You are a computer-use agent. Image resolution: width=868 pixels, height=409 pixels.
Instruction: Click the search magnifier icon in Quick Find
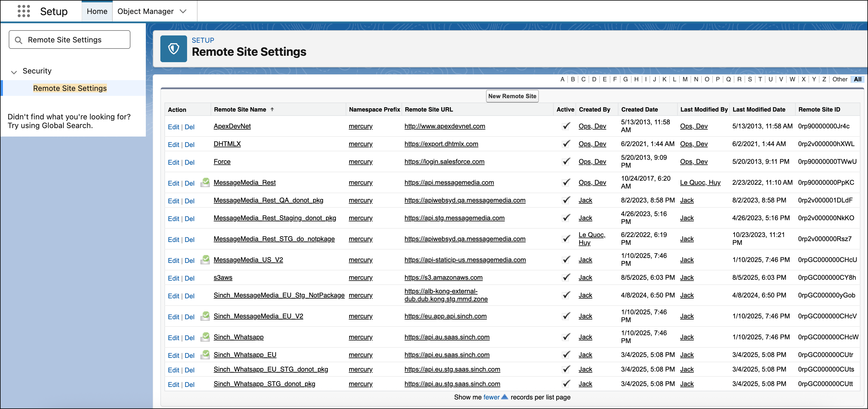click(x=19, y=40)
